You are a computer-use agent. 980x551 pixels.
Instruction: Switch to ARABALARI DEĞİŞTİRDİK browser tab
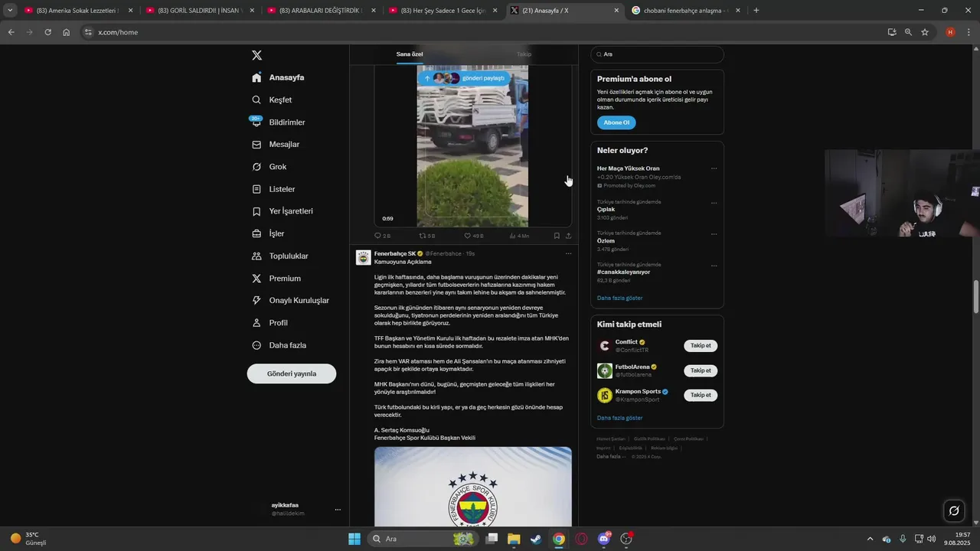(320, 11)
